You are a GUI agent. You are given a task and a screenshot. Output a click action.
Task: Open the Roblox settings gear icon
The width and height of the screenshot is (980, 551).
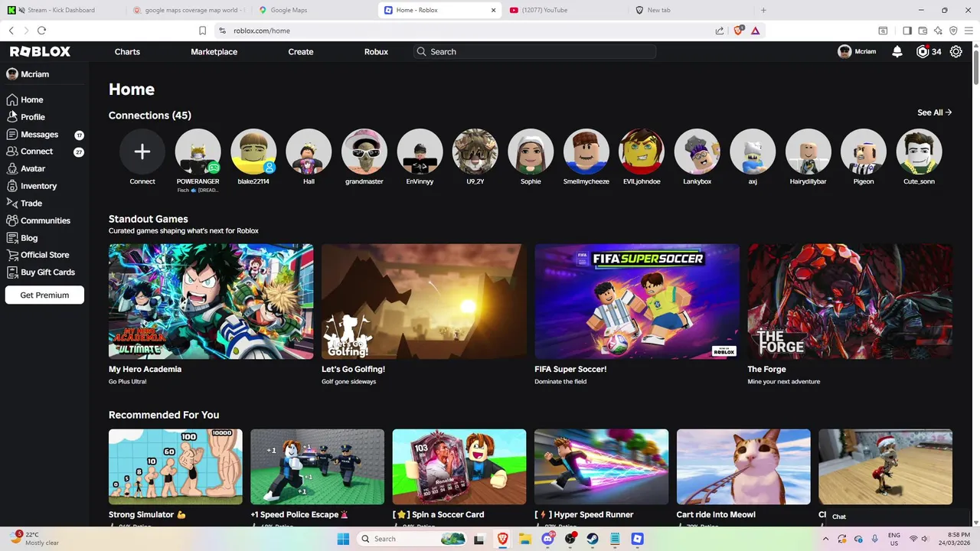pos(956,51)
